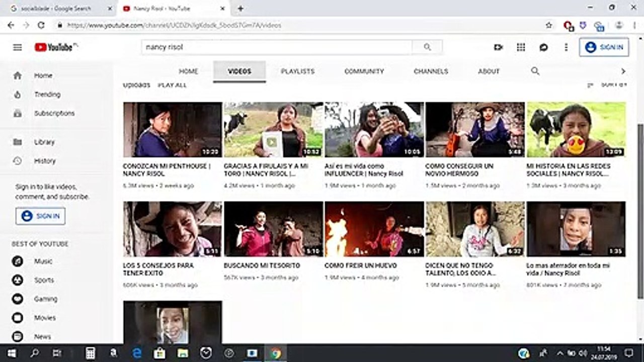Open the YouTube guide hamburger menu

(18, 47)
